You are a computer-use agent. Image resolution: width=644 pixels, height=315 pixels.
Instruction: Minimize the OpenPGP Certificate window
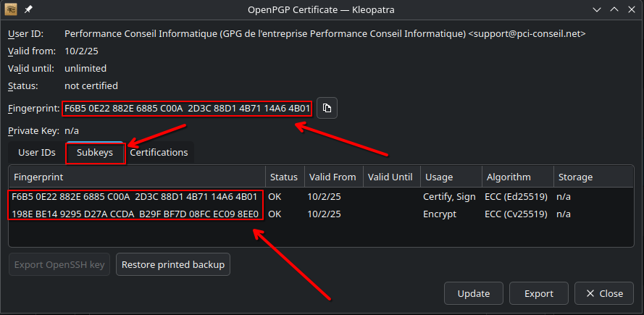(x=596, y=10)
